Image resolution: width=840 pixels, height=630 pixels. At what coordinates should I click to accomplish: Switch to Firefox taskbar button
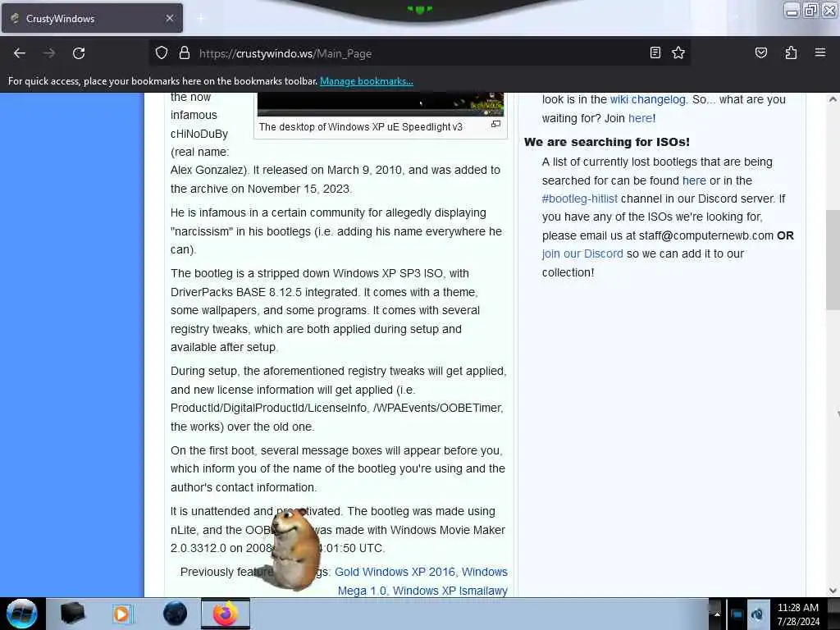tap(226, 614)
